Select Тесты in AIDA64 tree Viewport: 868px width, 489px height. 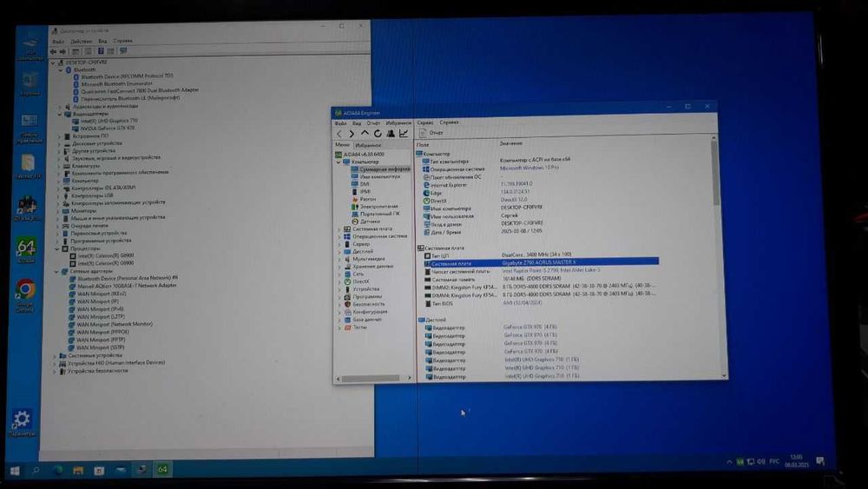tap(355, 327)
